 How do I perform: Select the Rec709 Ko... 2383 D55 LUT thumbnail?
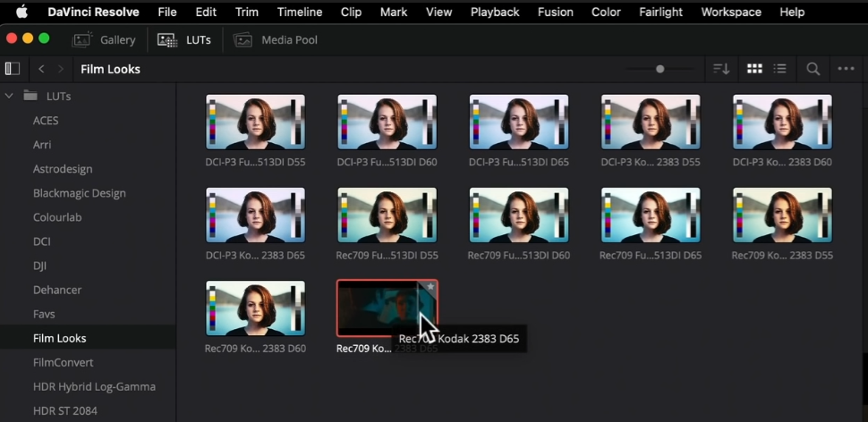click(782, 215)
